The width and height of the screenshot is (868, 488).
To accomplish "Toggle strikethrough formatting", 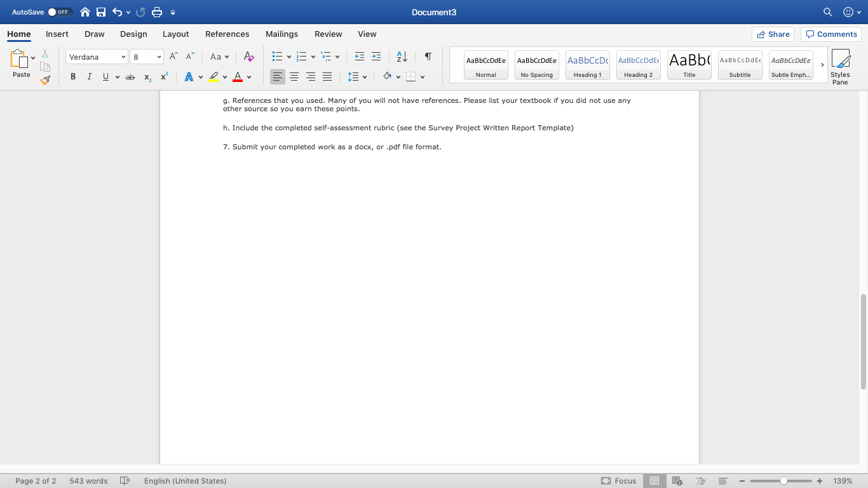I will click(130, 77).
